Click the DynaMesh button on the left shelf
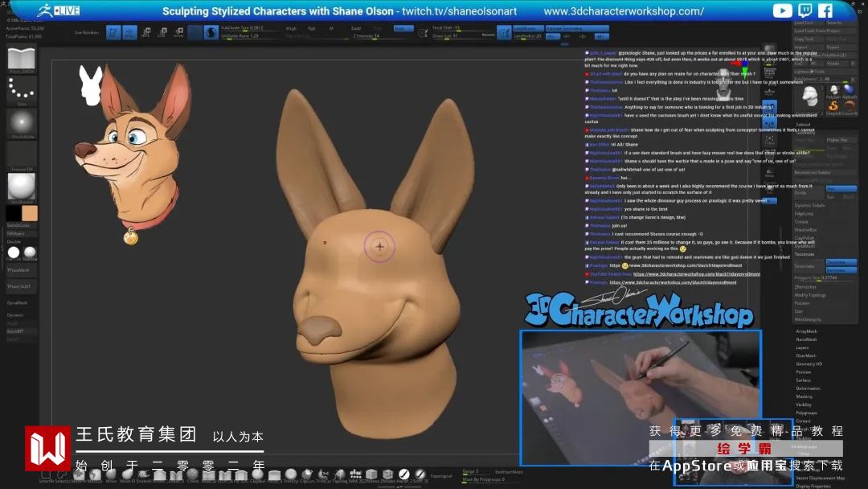Screen dimensions: 868x489 [x=18, y=303]
